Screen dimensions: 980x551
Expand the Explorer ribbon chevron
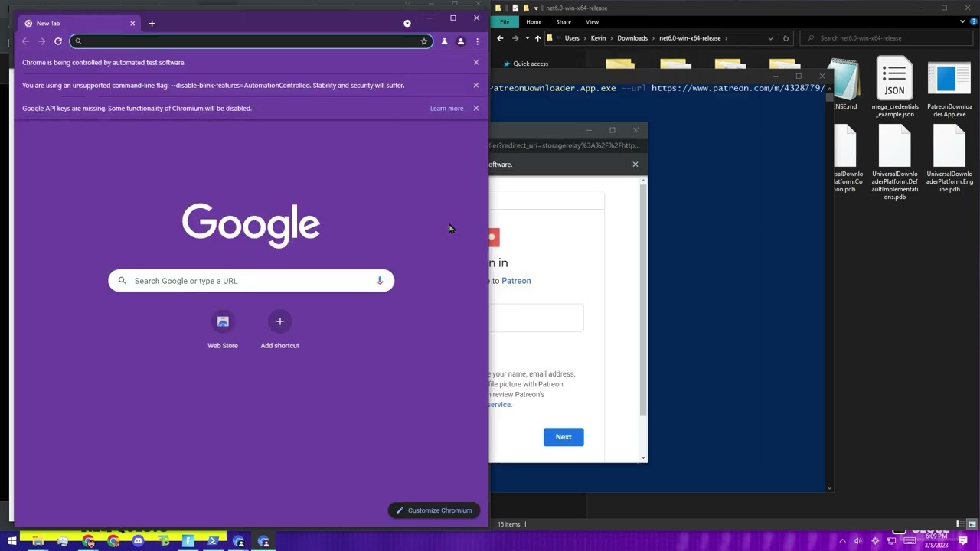point(962,22)
